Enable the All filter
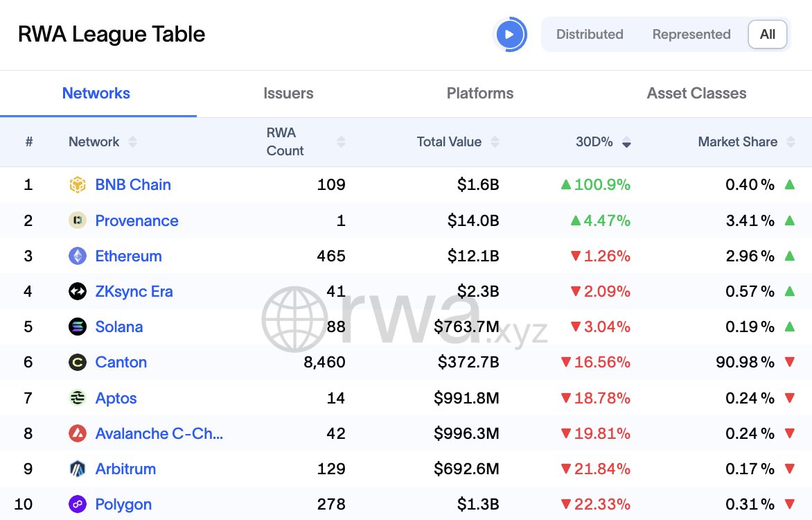This screenshot has width=812, height=520. (x=767, y=34)
